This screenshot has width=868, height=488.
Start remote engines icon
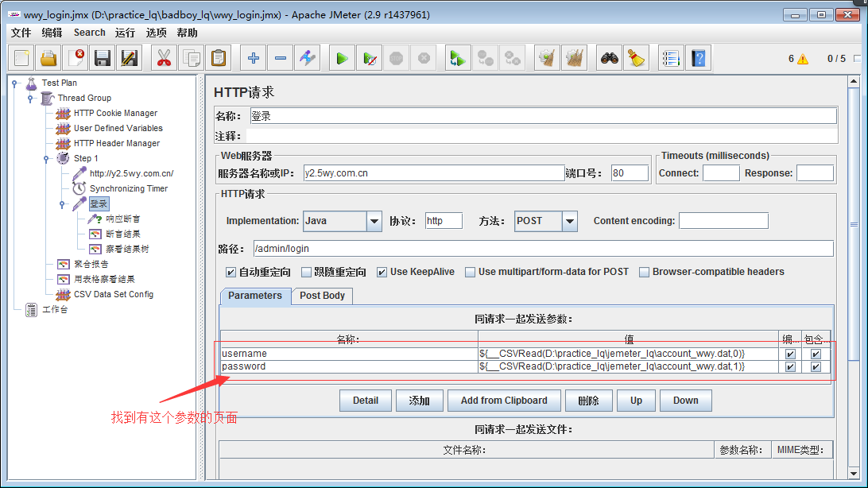click(x=458, y=58)
